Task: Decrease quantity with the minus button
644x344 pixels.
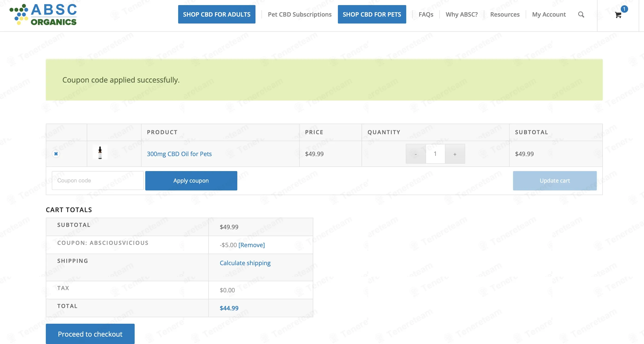Action: coord(416,154)
